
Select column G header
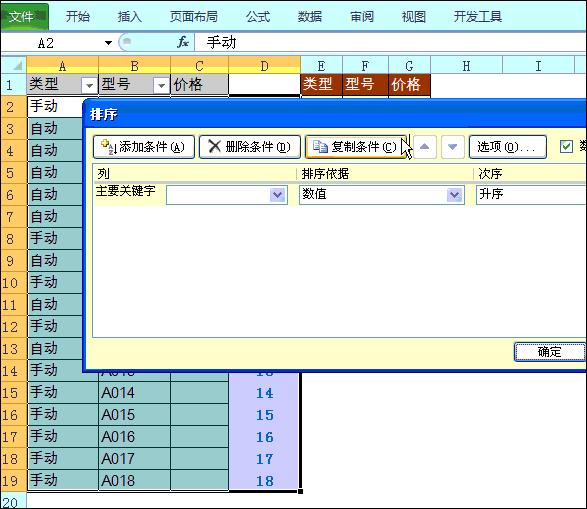pyautogui.click(x=410, y=66)
